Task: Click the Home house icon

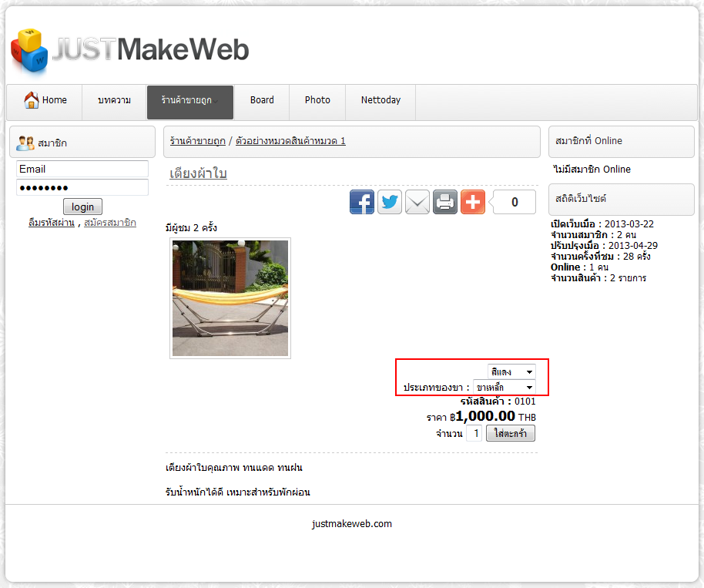Action: (x=32, y=99)
